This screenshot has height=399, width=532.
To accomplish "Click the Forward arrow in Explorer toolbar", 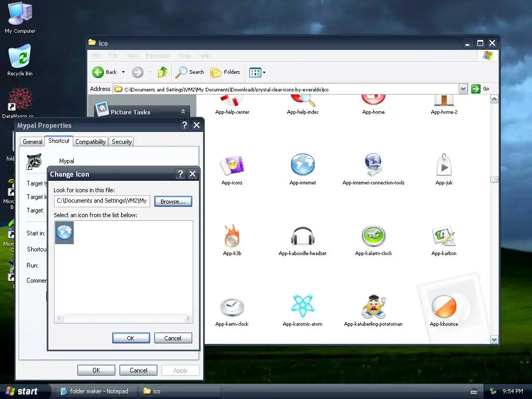I will pyautogui.click(x=137, y=72).
